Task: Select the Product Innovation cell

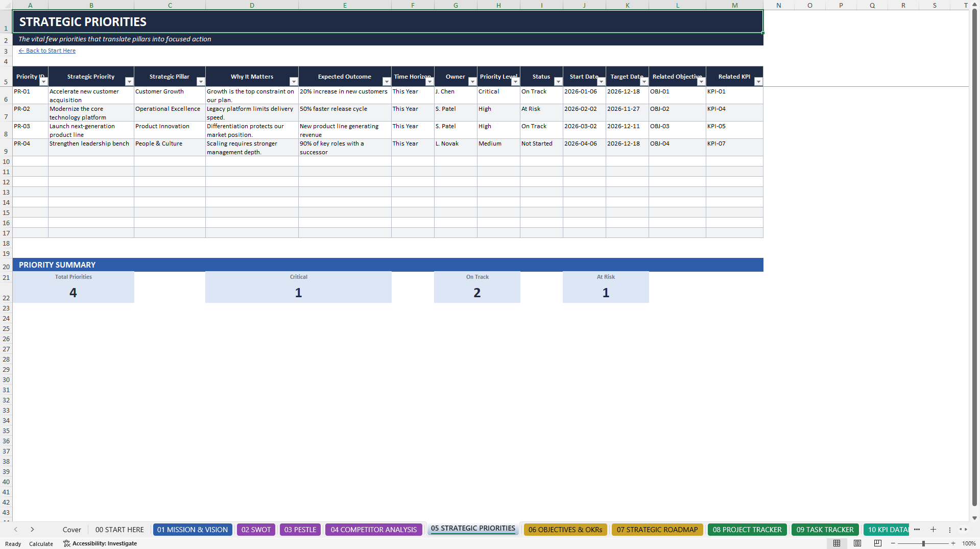Action: coord(170,130)
